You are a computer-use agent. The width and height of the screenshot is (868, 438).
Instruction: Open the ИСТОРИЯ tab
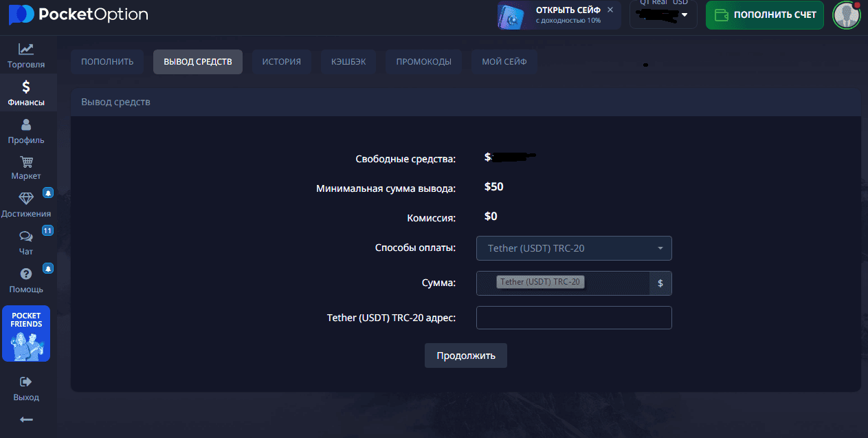point(281,62)
